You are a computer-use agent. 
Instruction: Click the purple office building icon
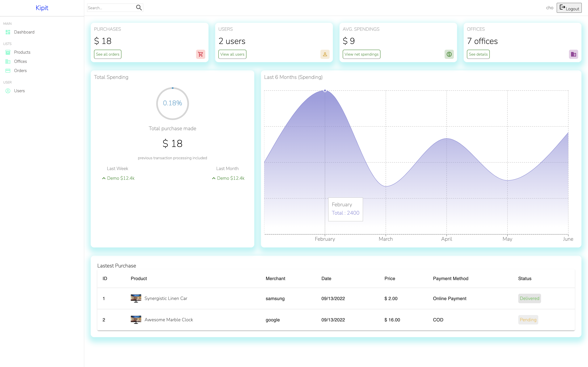click(573, 54)
